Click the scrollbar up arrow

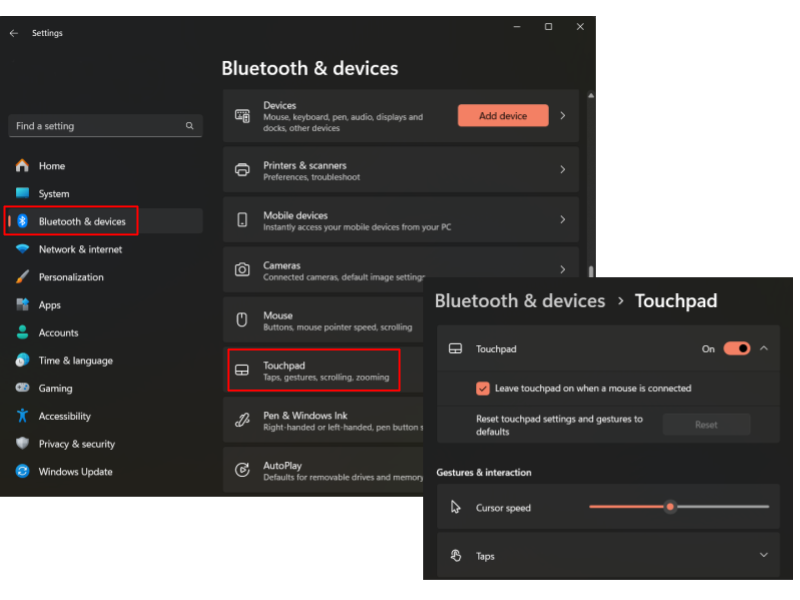pyautogui.click(x=591, y=95)
